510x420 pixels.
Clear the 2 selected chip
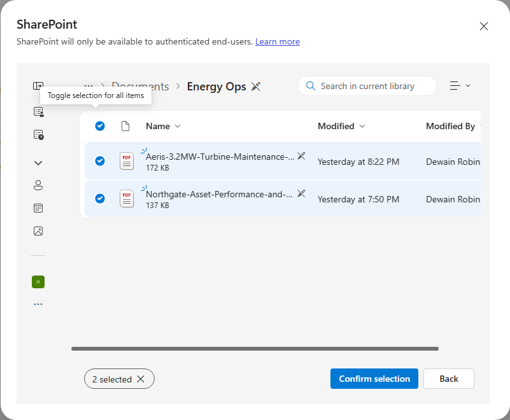[x=141, y=379]
